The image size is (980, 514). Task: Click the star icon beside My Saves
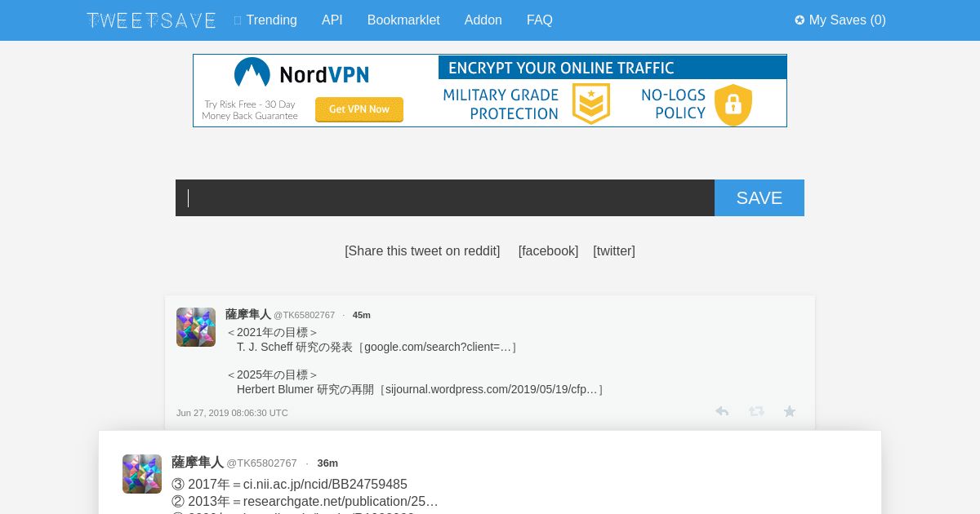click(800, 20)
